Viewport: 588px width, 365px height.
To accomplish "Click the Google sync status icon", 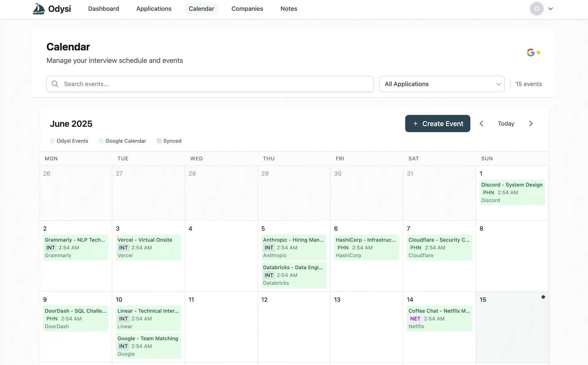I will 533,52.
